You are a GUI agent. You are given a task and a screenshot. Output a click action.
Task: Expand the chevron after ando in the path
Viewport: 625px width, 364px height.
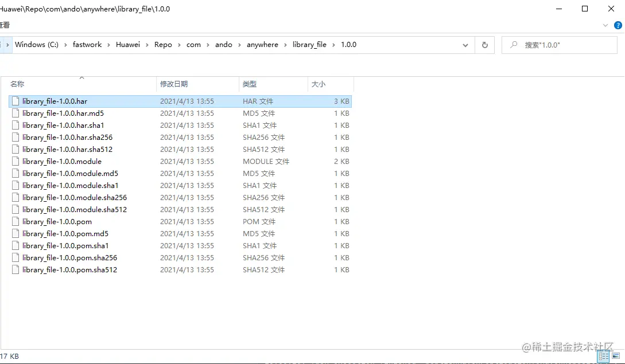(x=239, y=45)
